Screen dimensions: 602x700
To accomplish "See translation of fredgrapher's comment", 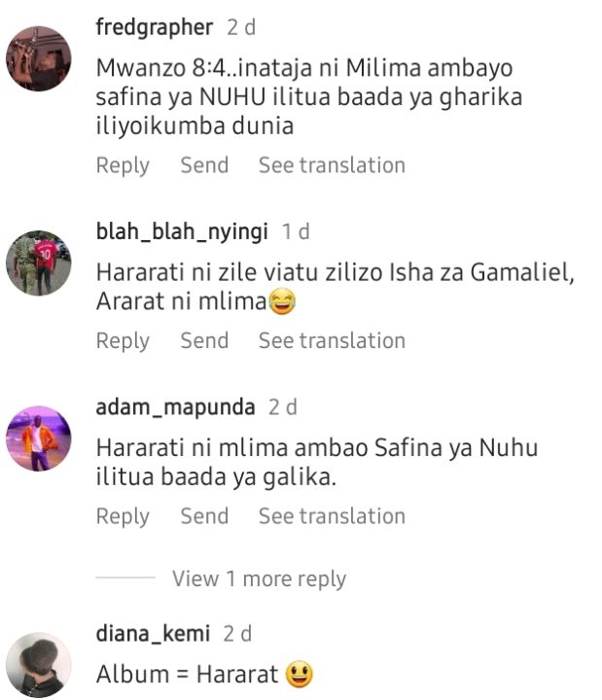I will [x=332, y=164].
